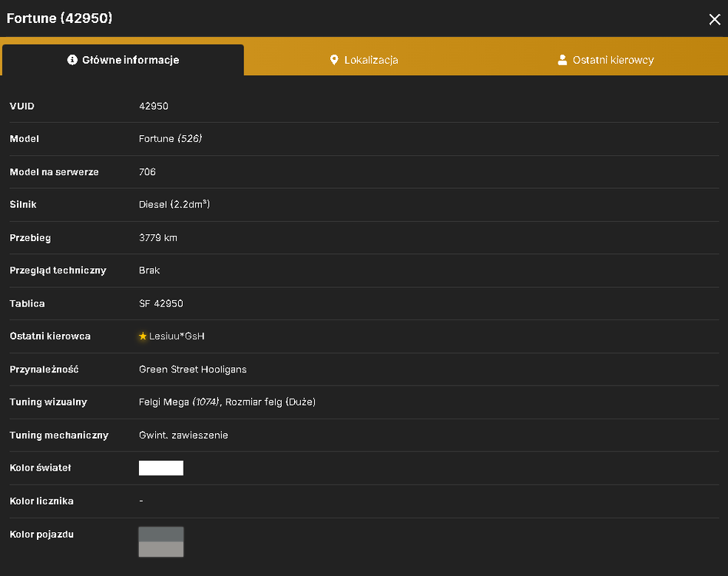Screen dimensions: 728x576
Task: Click the Fortune (526) model value
Action: pos(170,139)
